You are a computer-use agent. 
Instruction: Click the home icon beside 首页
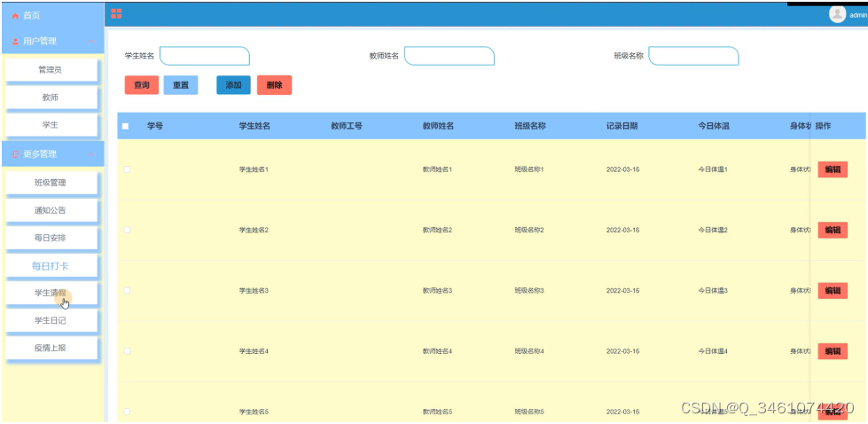click(x=15, y=16)
